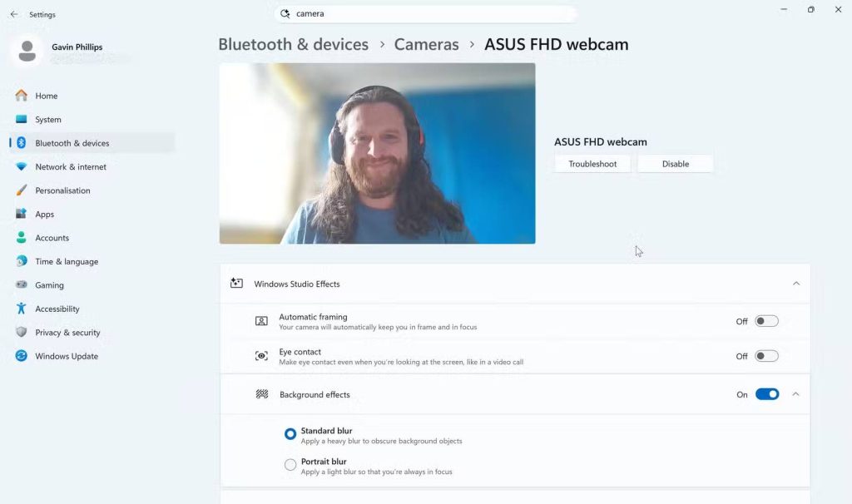This screenshot has width=852, height=504.
Task: Click the Apps icon in sidebar
Action: tap(21, 214)
